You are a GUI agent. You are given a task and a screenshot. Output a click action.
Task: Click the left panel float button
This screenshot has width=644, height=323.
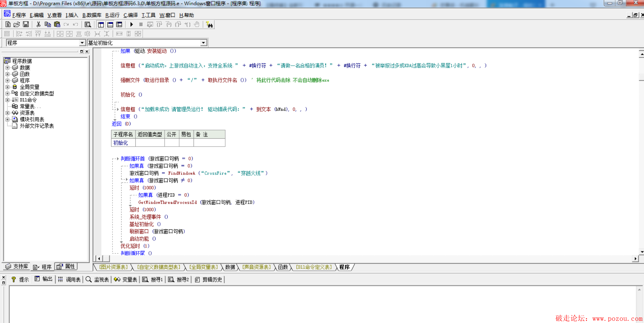[81, 51]
